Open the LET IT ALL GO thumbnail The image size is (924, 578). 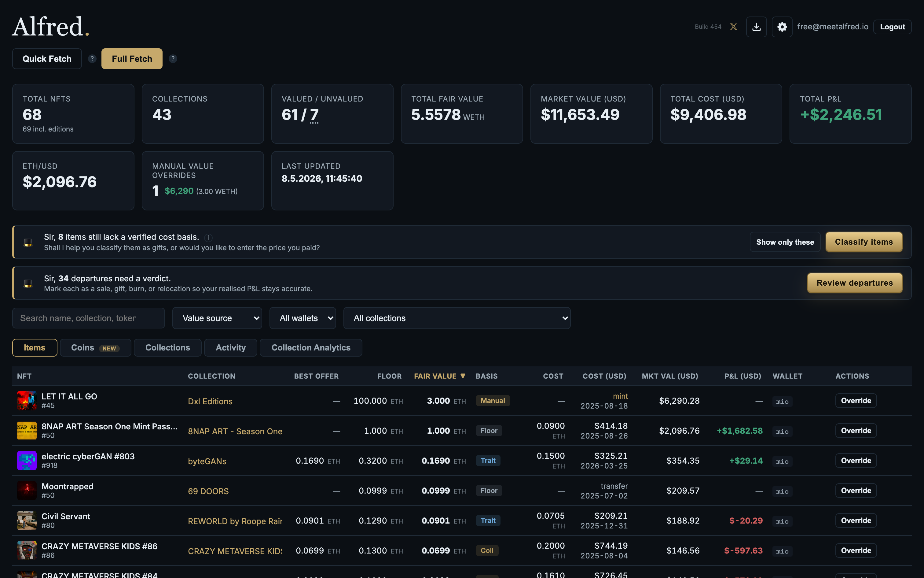(27, 401)
